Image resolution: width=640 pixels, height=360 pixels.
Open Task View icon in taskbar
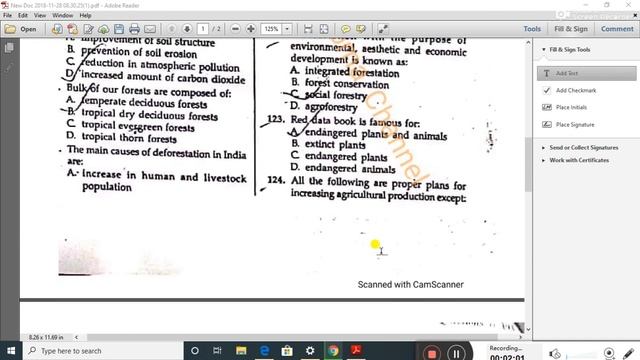point(218,351)
